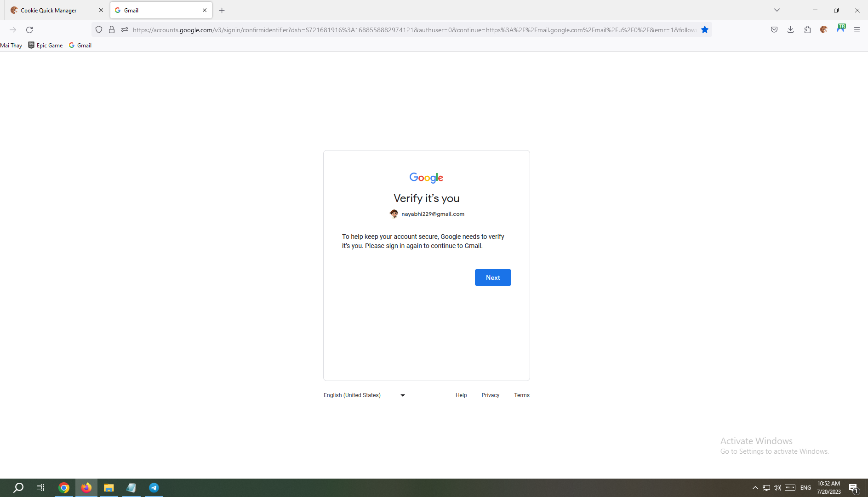This screenshot has height=497, width=868.
Task: Open the English (United States) language dropdown
Action: coord(364,395)
